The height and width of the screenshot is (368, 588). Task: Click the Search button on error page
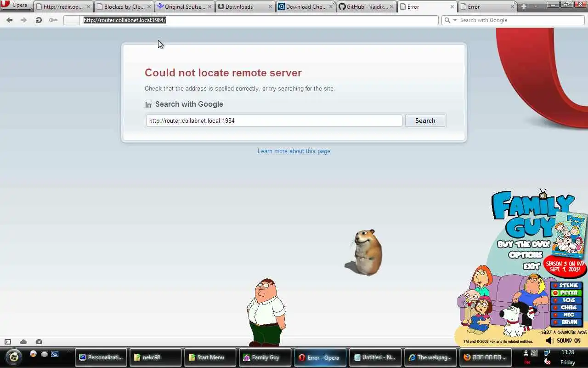click(425, 121)
